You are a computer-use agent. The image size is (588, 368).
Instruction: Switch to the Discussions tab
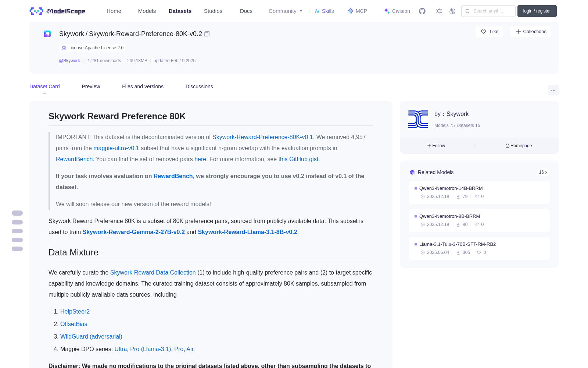tap(199, 86)
